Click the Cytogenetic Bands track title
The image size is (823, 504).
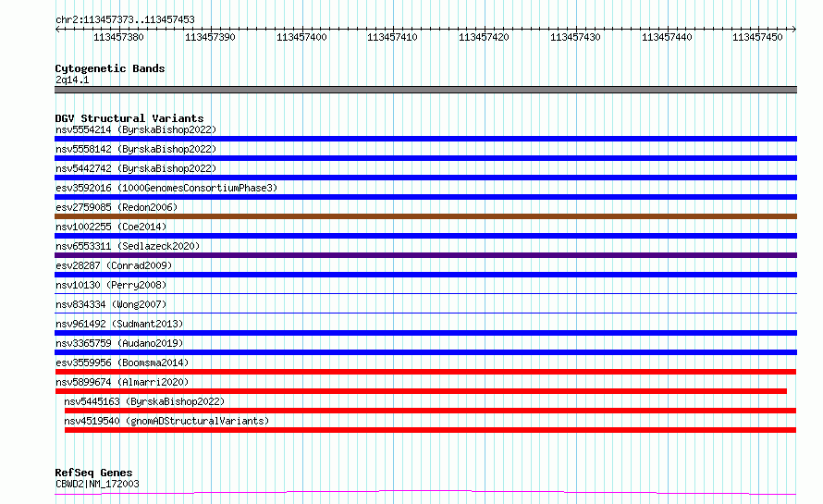(110, 68)
